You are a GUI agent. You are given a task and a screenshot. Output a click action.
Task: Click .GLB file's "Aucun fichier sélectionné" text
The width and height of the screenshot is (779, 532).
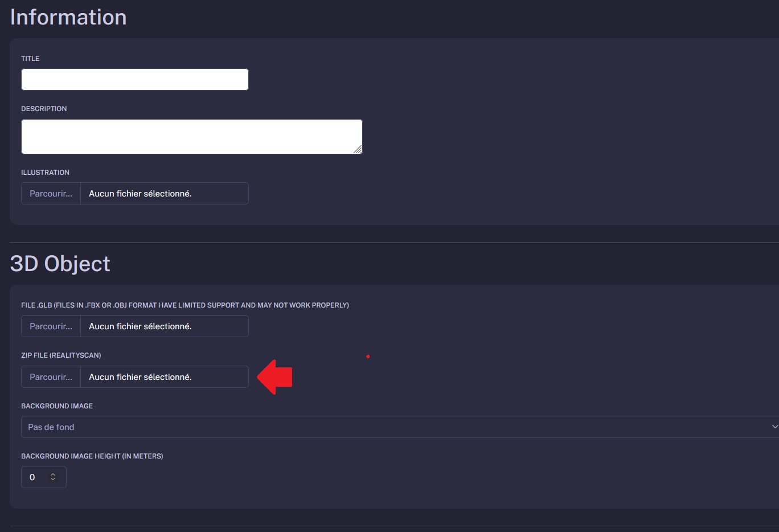pos(140,326)
